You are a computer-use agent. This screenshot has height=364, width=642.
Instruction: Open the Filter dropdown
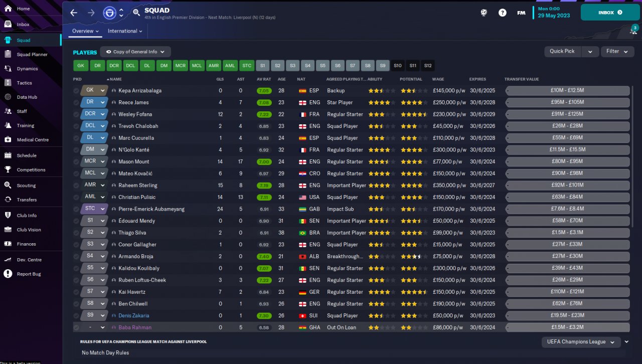(617, 51)
